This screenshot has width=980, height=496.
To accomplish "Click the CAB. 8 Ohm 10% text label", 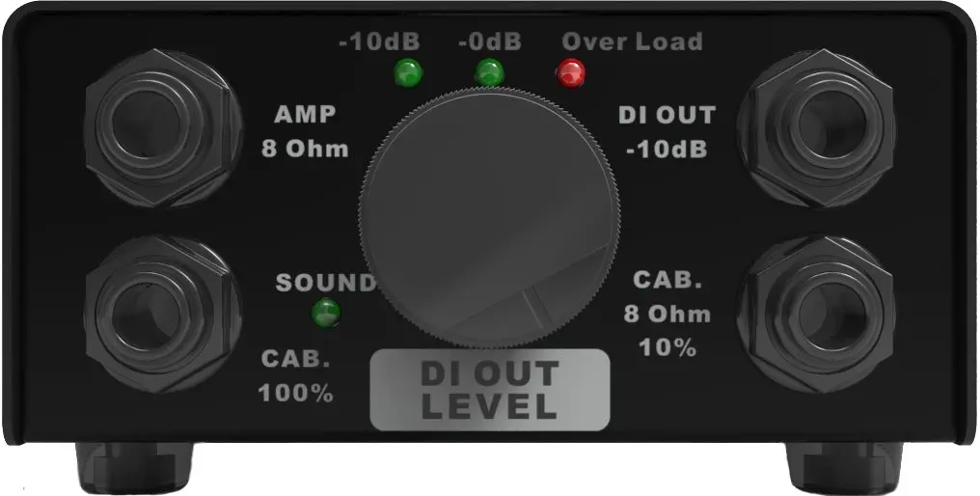I will coord(667,314).
